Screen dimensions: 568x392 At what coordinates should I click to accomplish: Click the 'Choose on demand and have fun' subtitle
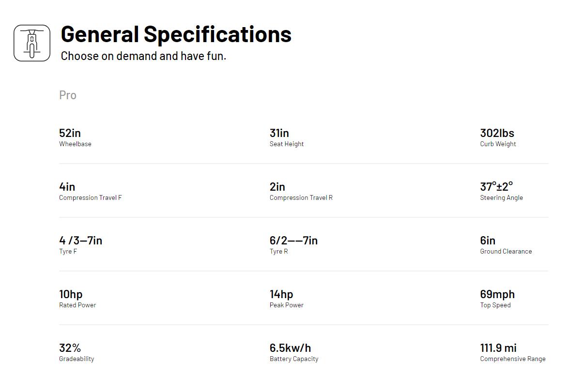pyautogui.click(x=143, y=56)
